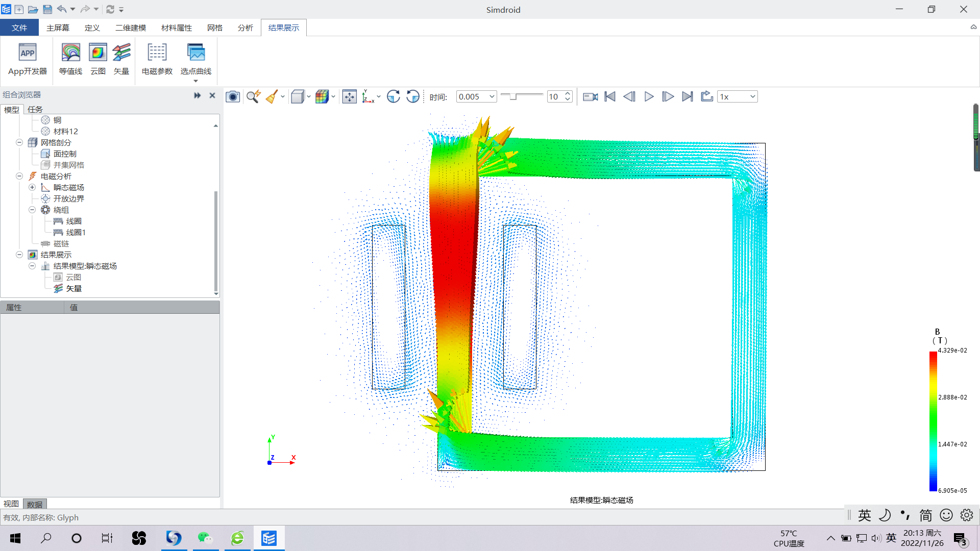Click the 矢量 vector ribbon icon
Image resolution: width=980 pixels, height=551 pixels.
(x=121, y=59)
